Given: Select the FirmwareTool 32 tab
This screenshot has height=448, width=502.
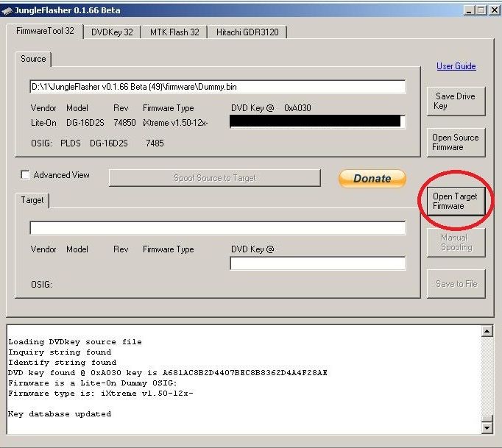Looking at the screenshot, I should pos(46,32).
